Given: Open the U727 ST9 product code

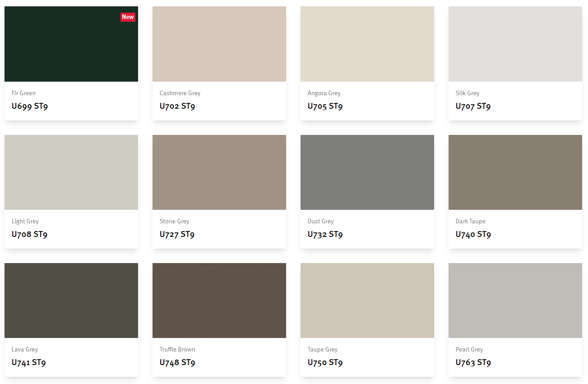Looking at the screenshot, I should tap(177, 235).
